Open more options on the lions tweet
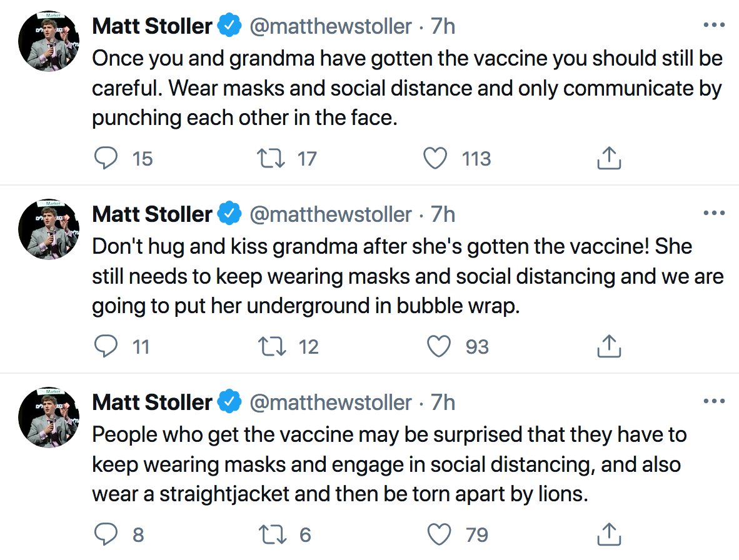Image resolution: width=739 pixels, height=560 pixels. (713, 402)
